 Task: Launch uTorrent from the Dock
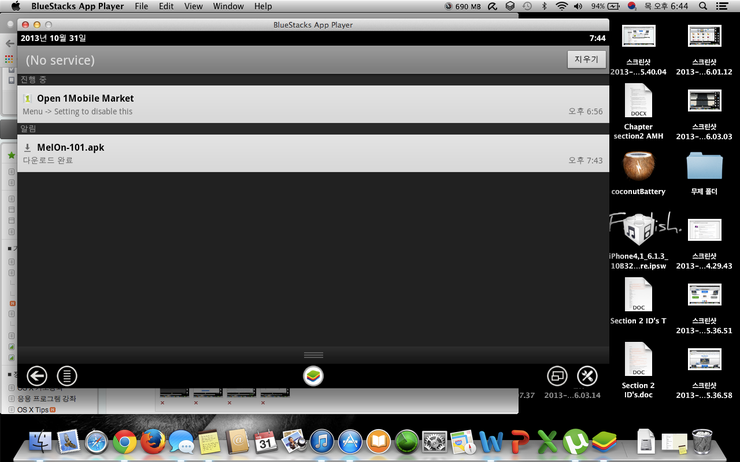pyautogui.click(x=575, y=442)
